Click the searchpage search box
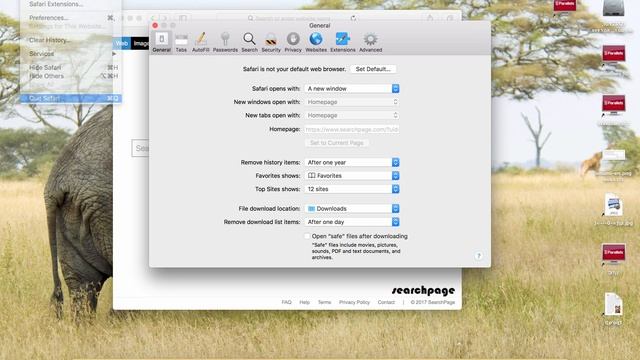This screenshot has height=360, width=640. (140, 148)
